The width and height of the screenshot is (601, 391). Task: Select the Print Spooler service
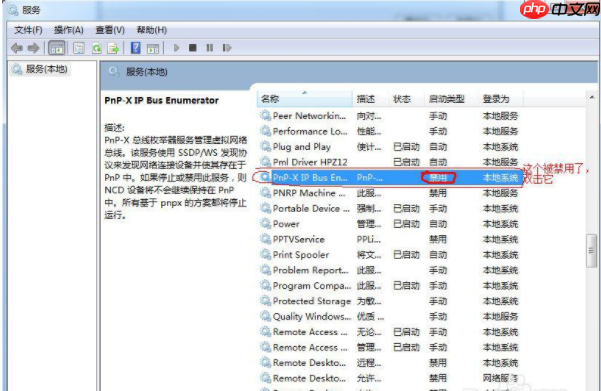(x=390, y=255)
